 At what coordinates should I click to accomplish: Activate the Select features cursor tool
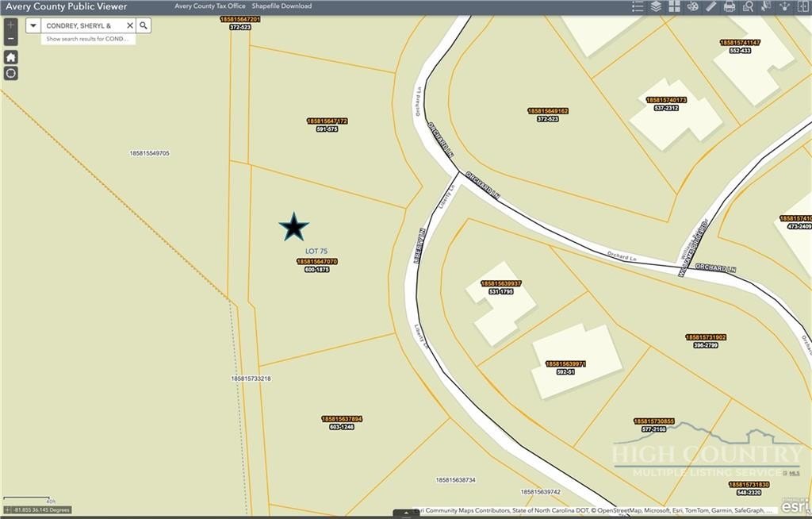(x=766, y=6)
